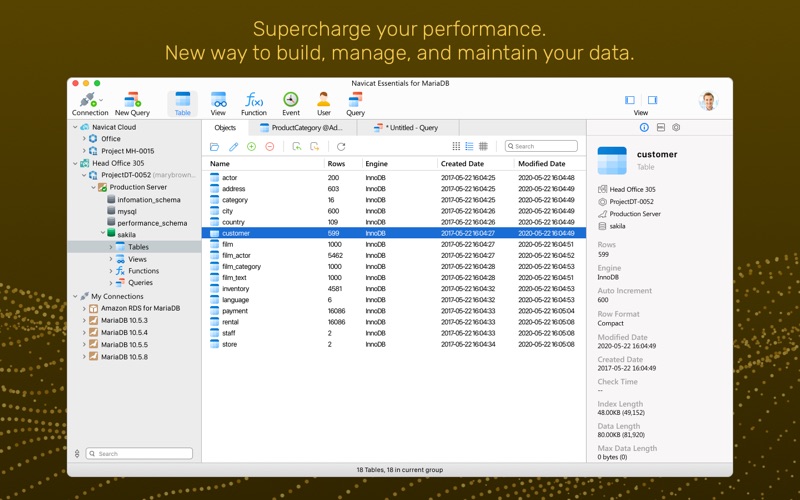Click the Export Wizard icon
800x500 pixels.
[x=315, y=147]
